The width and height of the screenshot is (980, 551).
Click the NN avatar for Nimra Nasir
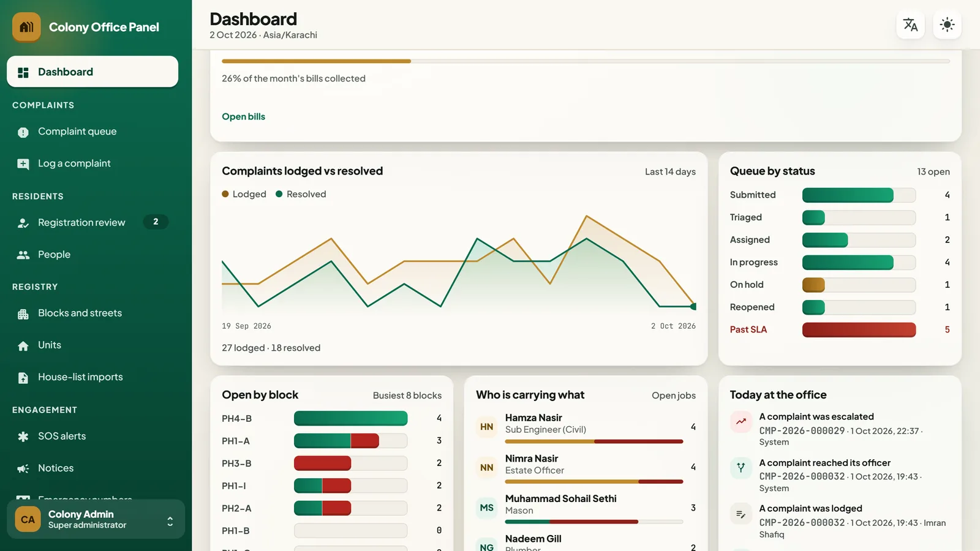click(x=487, y=467)
